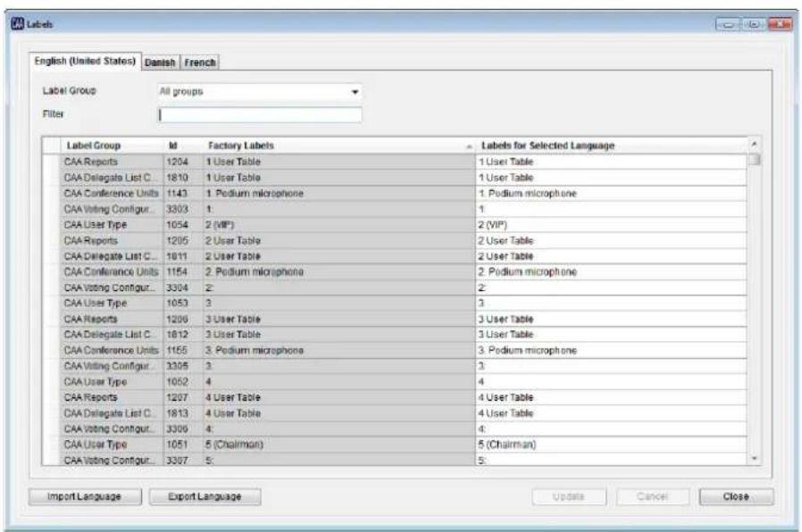Click factory label '5 (Chairman)'
This screenshot has height=532, width=802.
click(338, 445)
